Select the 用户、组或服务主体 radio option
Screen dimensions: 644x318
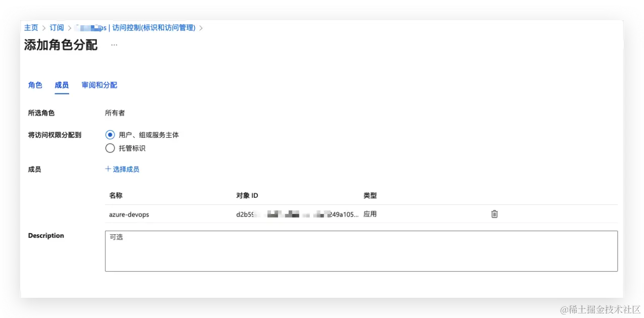tap(110, 135)
